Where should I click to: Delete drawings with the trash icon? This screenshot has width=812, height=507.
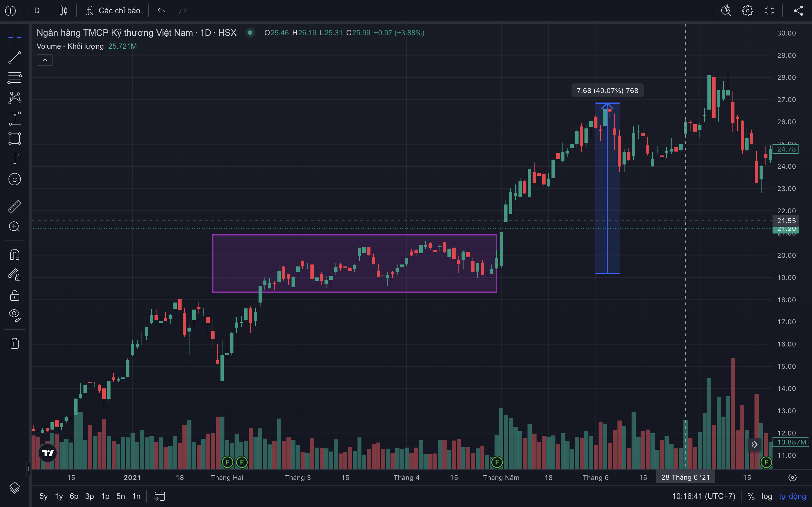pyautogui.click(x=14, y=343)
